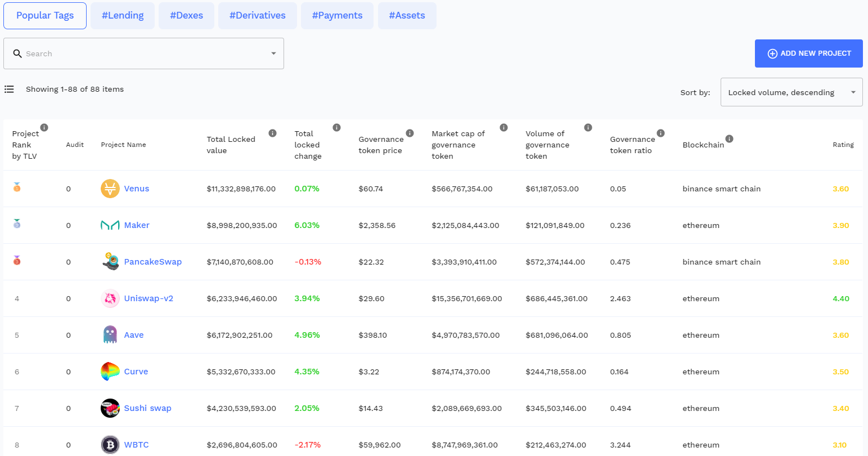Open the Maker project link

(137, 225)
